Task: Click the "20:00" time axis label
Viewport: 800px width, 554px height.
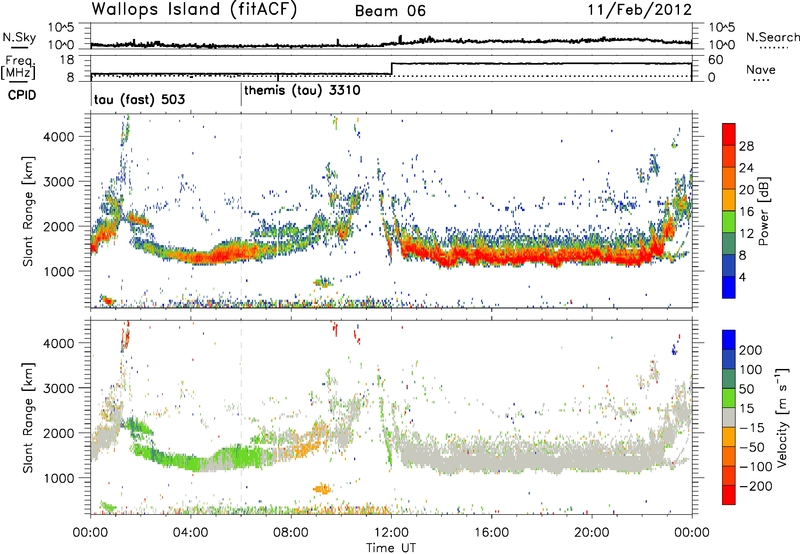Action: pos(592,533)
